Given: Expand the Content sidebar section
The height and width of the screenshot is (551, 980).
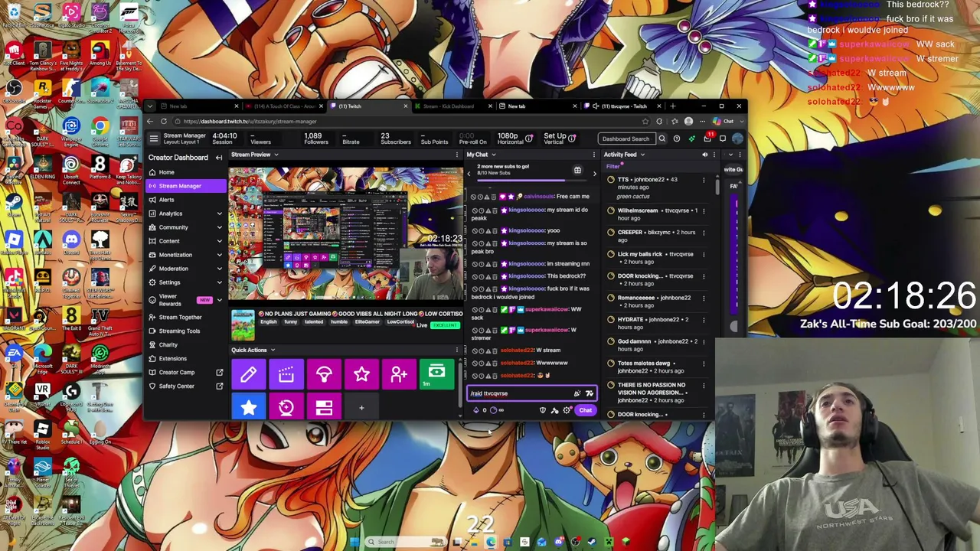Looking at the screenshot, I should click(185, 241).
